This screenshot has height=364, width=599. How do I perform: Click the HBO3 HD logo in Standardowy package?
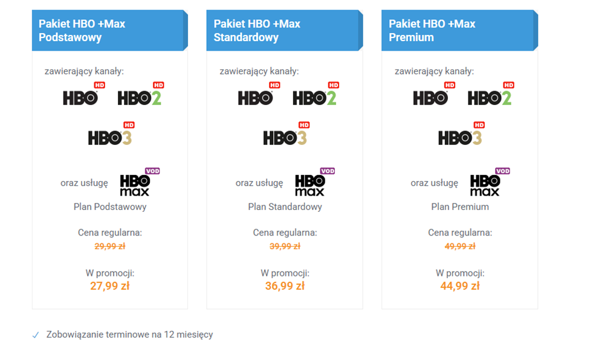click(286, 135)
